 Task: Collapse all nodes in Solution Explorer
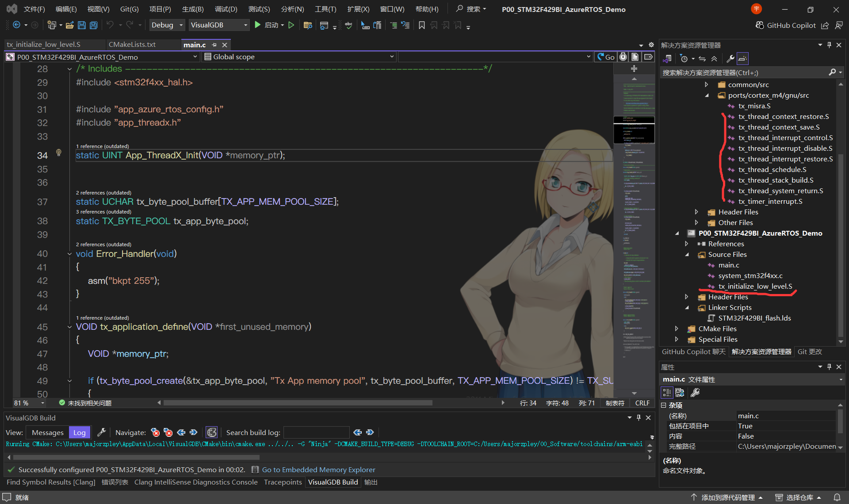click(x=714, y=59)
